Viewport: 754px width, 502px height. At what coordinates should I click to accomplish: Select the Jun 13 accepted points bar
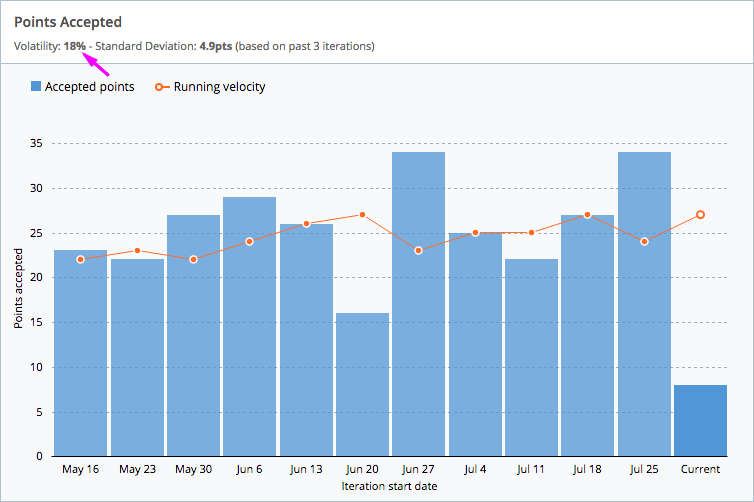pyautogui.click(x=306, y=340)
